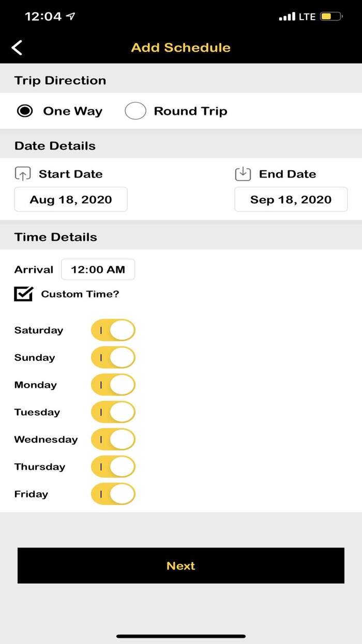Screen dimensions: 362x644
Task: Open the Sep 18, 2020 end date picker
Action: 291,200
